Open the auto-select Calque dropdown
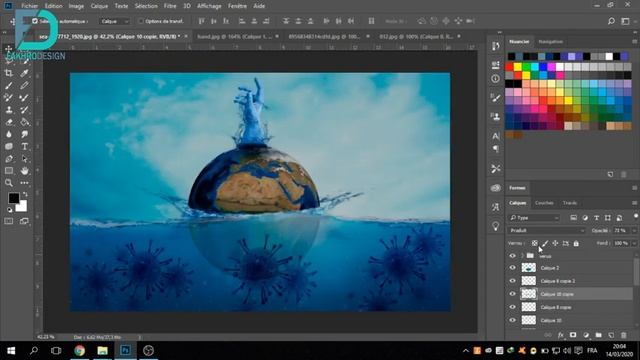 [114, 21]
